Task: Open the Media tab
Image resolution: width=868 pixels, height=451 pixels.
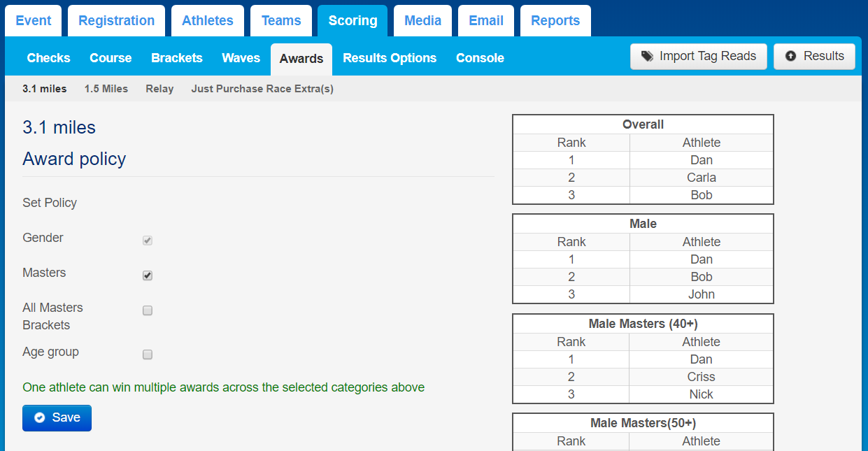Action: tap(422, 21)
